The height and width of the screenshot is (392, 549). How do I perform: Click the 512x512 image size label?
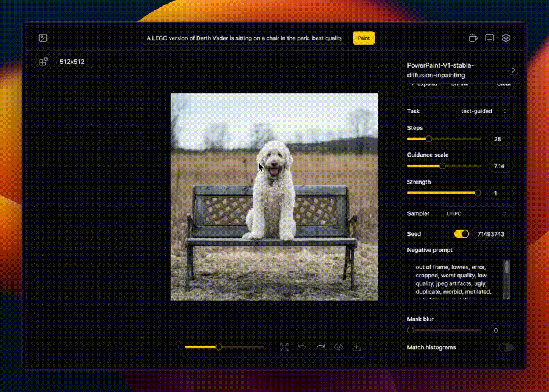pyautogui.click(x=72, y=62)
